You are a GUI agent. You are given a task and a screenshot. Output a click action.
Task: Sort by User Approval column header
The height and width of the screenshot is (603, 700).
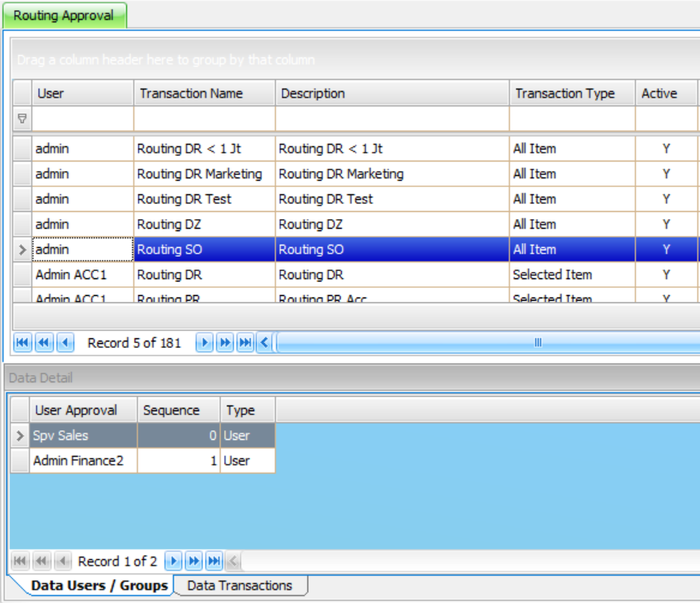coord(83,409)
